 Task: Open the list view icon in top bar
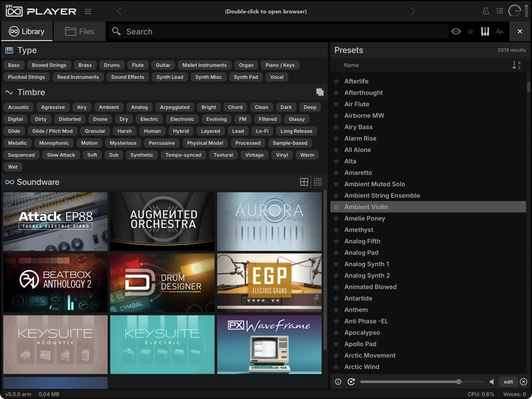[500, 11]
